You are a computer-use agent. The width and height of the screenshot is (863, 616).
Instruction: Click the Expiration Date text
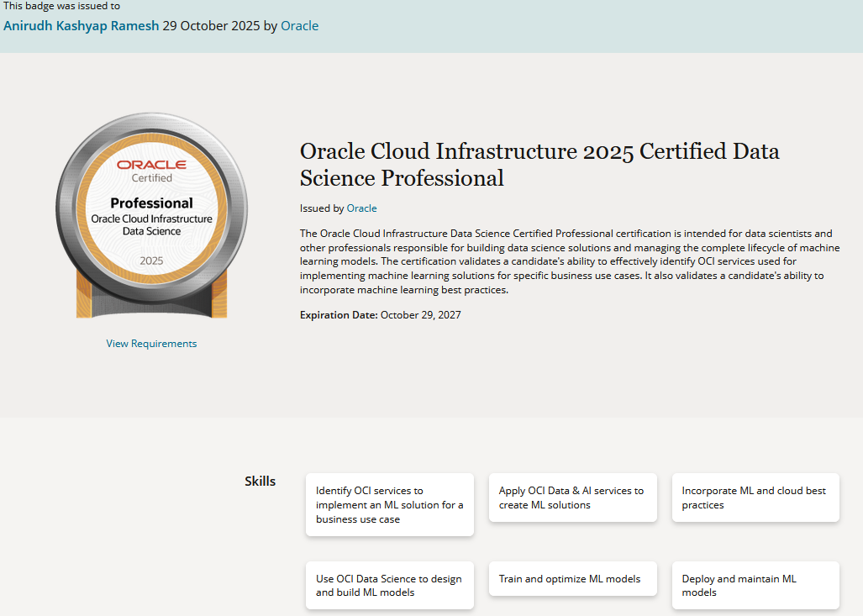point(380,315)
